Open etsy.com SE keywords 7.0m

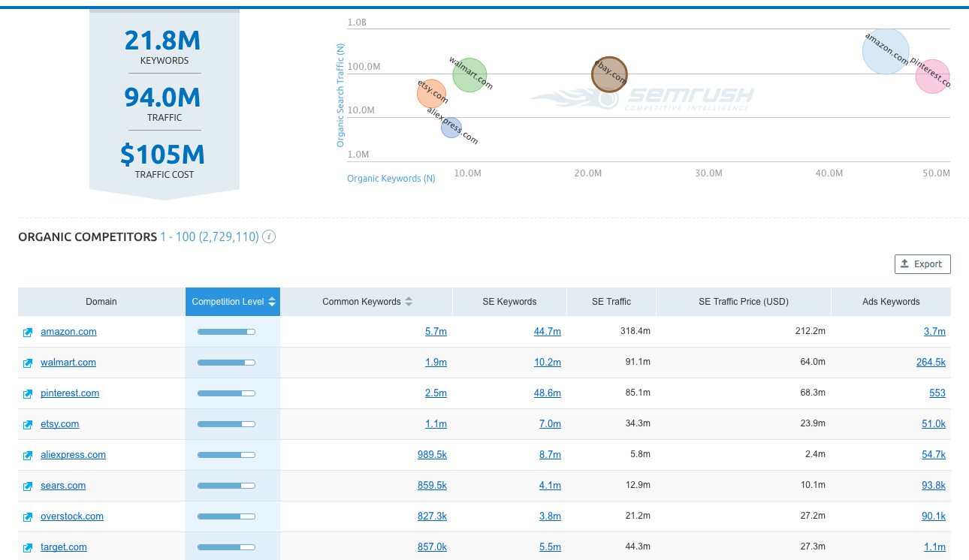tap(550, 424)
